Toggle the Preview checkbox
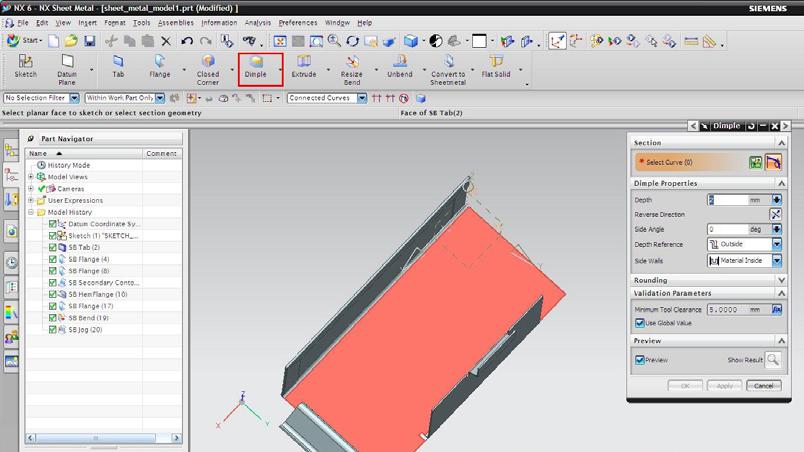This screenshot has height=452, width=804. pos(639,360)
